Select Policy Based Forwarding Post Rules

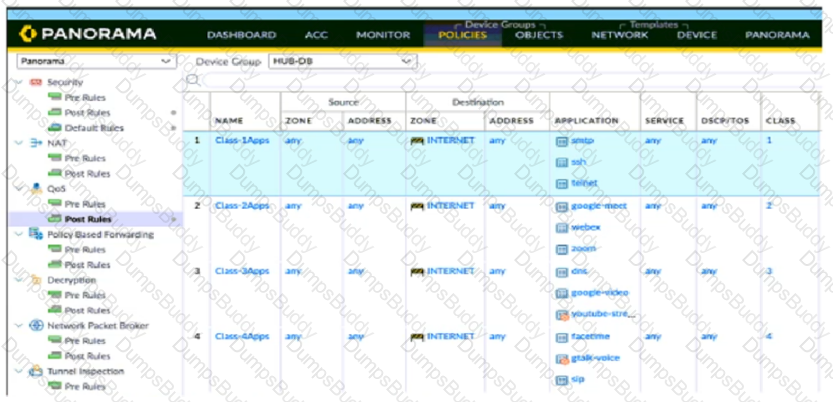pyautogui.click(x=87, y=264)
